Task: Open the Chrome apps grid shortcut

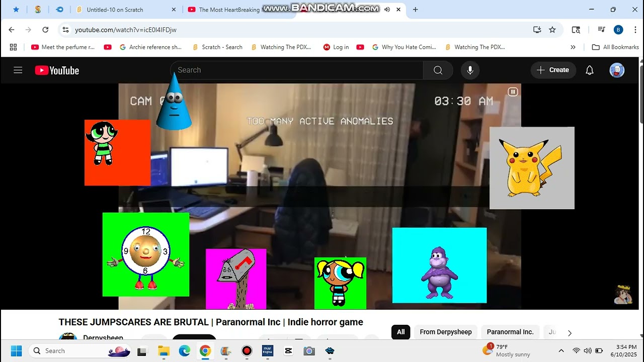Action: click(13, 47)
